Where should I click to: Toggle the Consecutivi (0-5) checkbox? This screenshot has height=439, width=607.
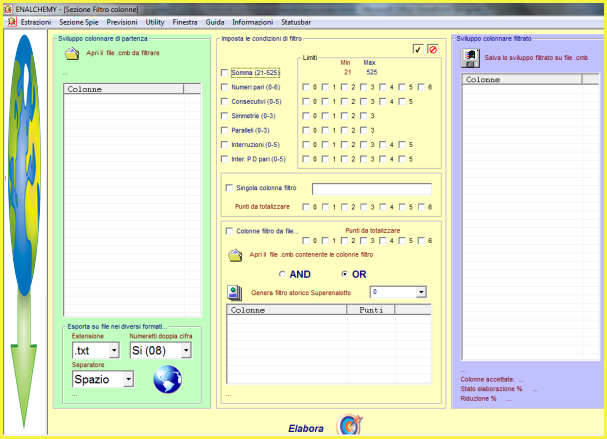224,101
